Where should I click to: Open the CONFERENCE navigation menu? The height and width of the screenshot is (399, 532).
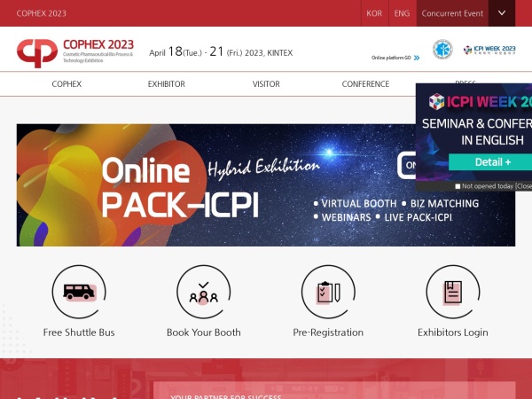(x=365, y=84)
